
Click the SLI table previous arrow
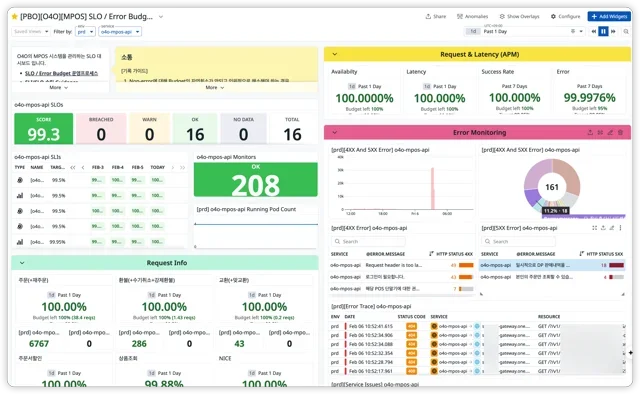click(x=83, y=167)
